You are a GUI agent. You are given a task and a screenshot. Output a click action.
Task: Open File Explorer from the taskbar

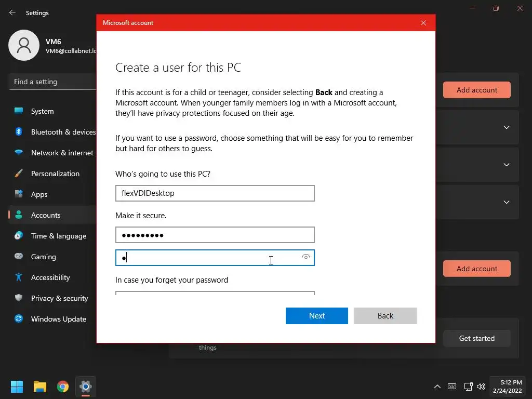(39, 387)
